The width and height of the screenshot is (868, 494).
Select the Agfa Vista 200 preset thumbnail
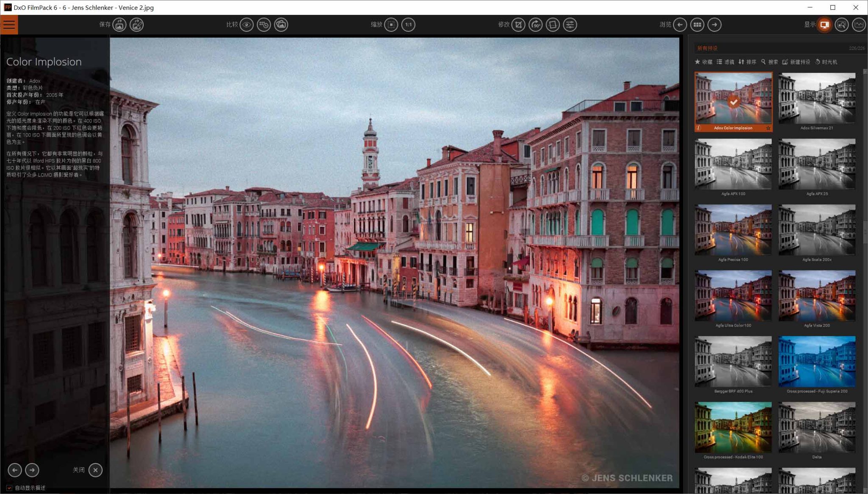tap(817, 296)
